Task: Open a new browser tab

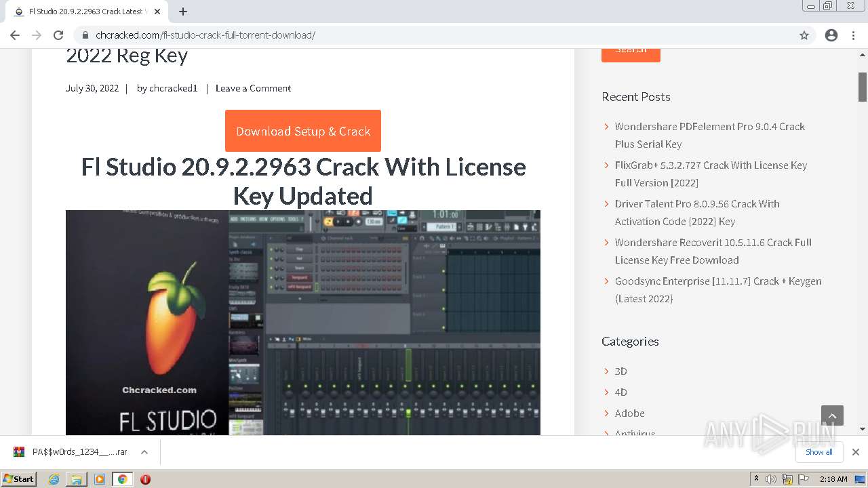Action: pyautogui.click(x=183, y=12)
